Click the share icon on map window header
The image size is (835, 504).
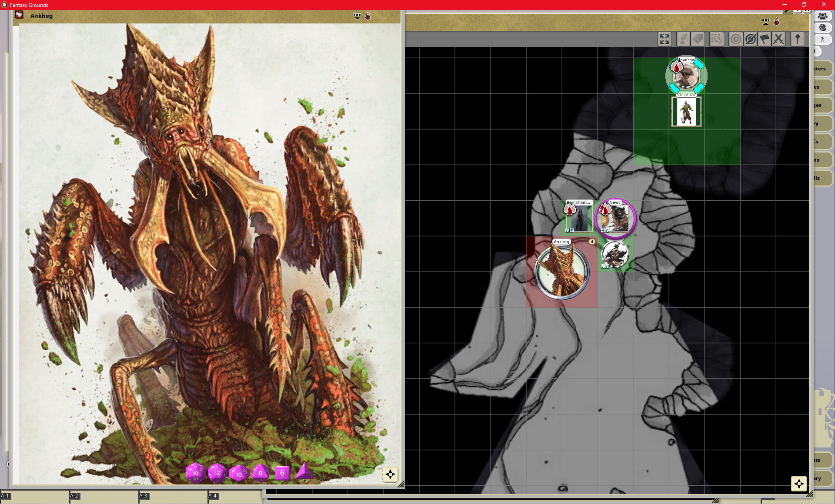point(766,21)
